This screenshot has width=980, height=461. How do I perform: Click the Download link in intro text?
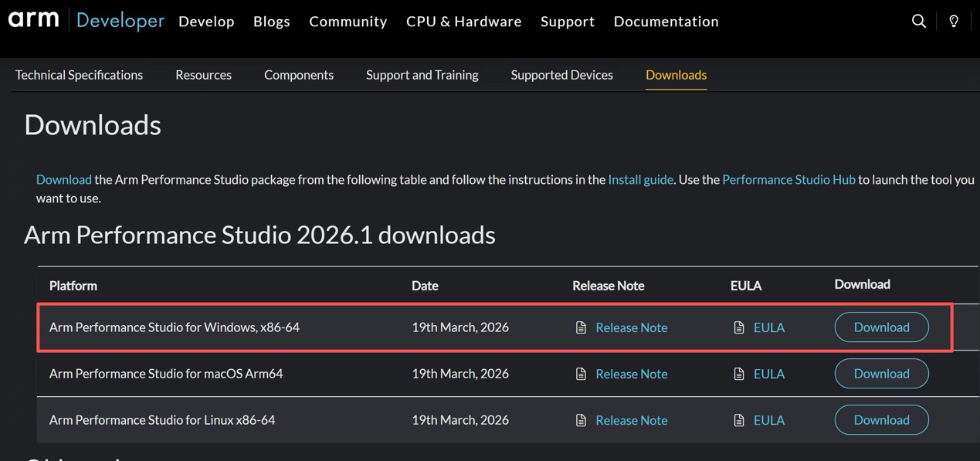coord(64,179)
